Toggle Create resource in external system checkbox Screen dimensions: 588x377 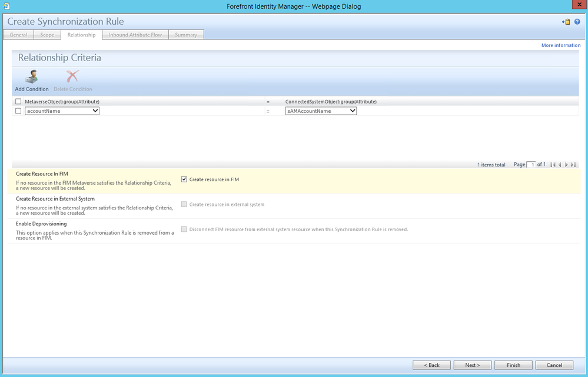click(x=184, y=204)
